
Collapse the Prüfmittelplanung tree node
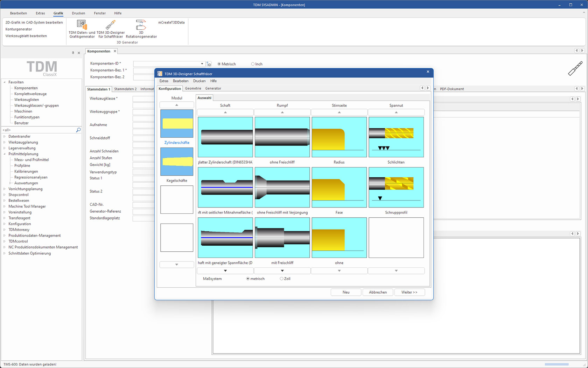(5, 154)
